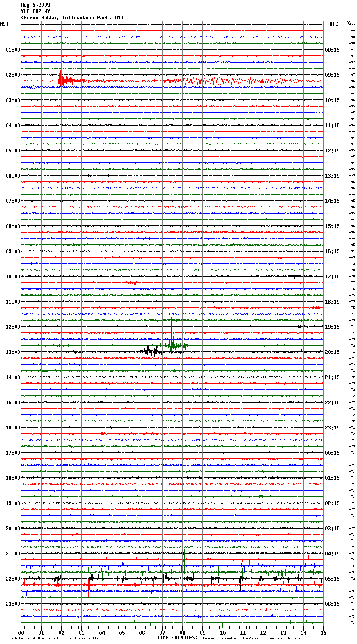Click the 09:15 UTC time label
This screenshot has width=357, height=644.
(x=332, y=75)
